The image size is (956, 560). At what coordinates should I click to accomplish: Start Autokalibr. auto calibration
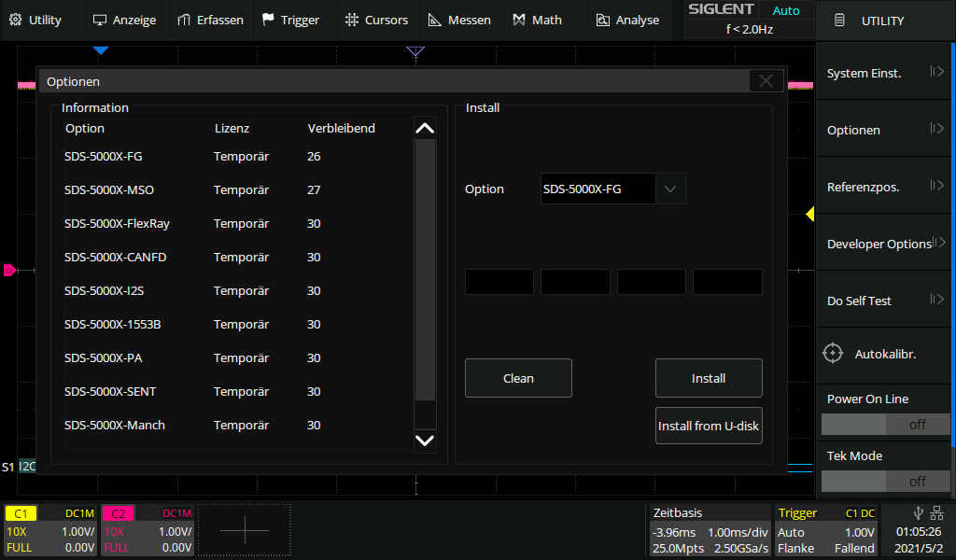pyautogui.click(x=883, y=354)
